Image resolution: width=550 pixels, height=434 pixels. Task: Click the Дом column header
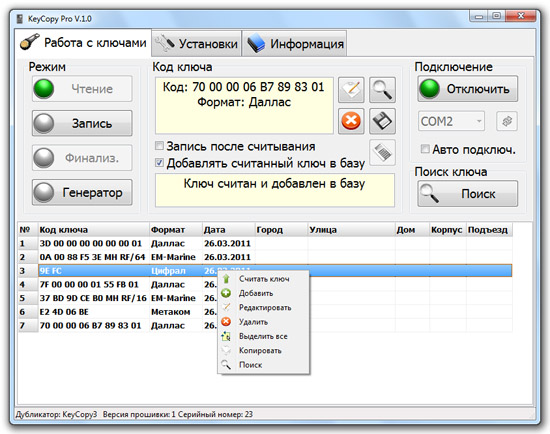(x=412, y=230)
